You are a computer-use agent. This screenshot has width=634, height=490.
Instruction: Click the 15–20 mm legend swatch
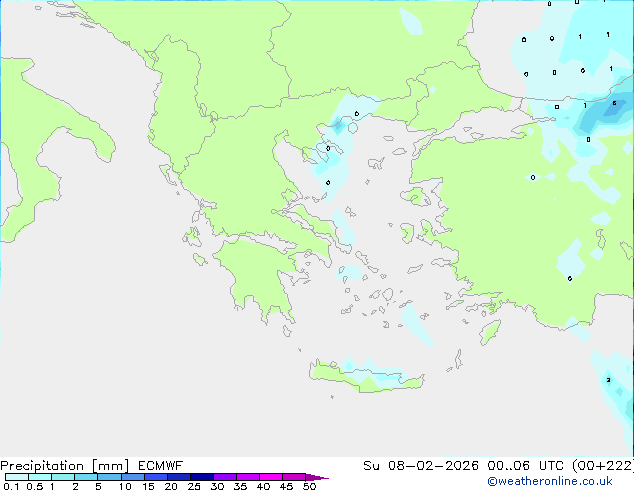click(155, 477)
